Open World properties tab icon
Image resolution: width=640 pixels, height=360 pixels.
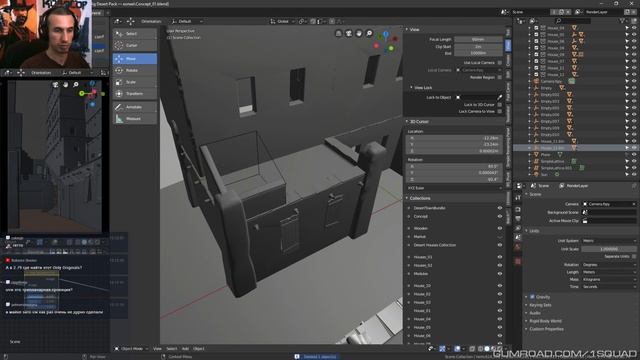(518, 247)
